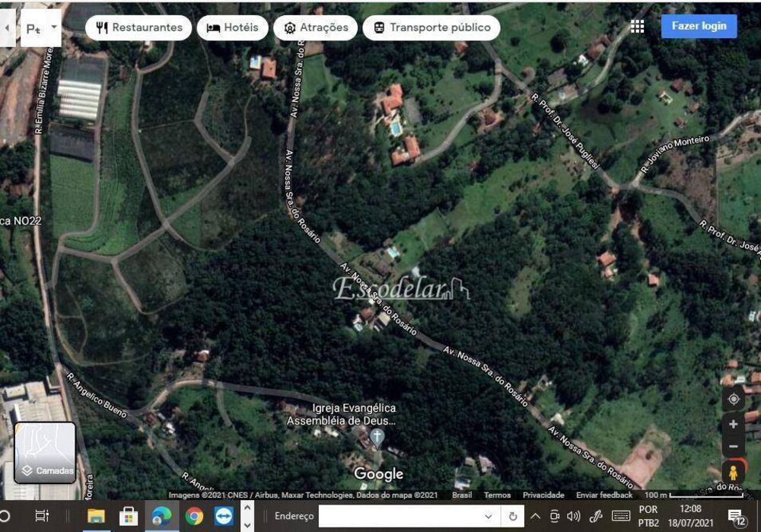
Task: Open TeamViewer from the taskbar
Action: (x=224, y=516)
